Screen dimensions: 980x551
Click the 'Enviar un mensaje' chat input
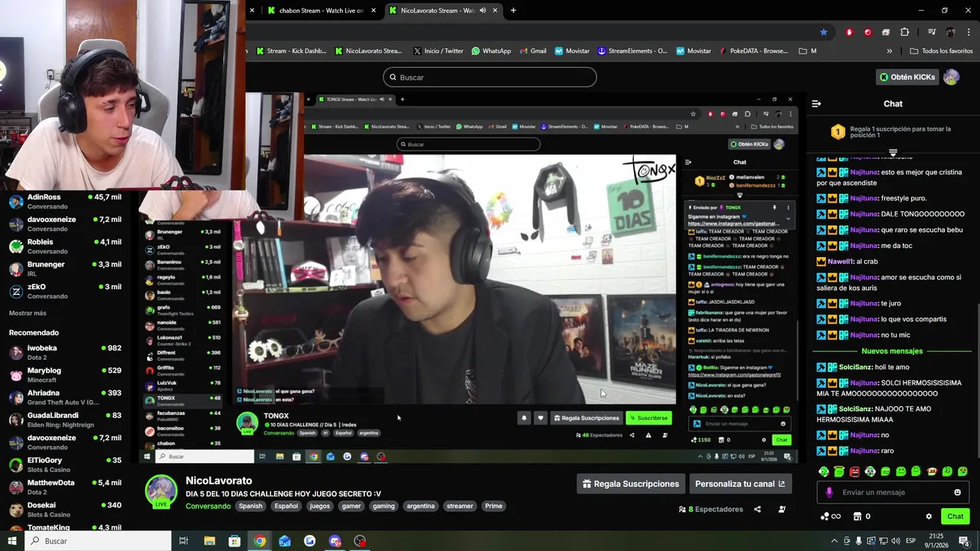tap(893, 492)
